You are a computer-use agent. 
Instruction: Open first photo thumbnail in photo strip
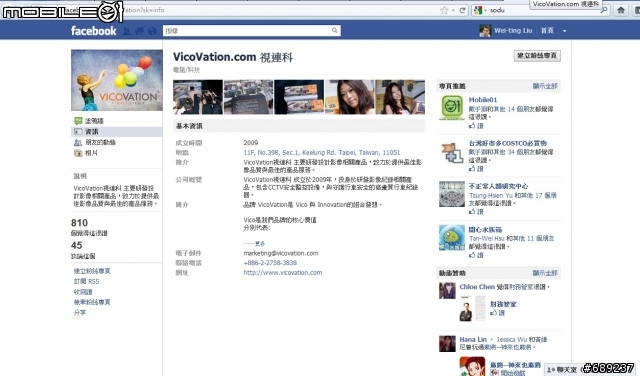(198, 97)
